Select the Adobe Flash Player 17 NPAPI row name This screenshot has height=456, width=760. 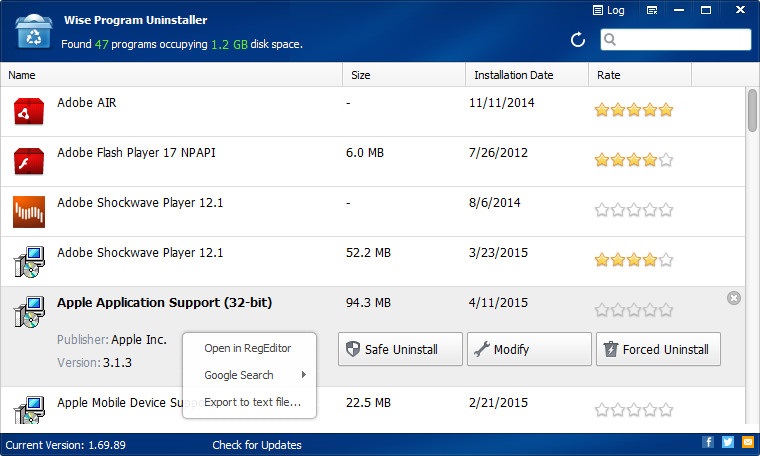136,153
